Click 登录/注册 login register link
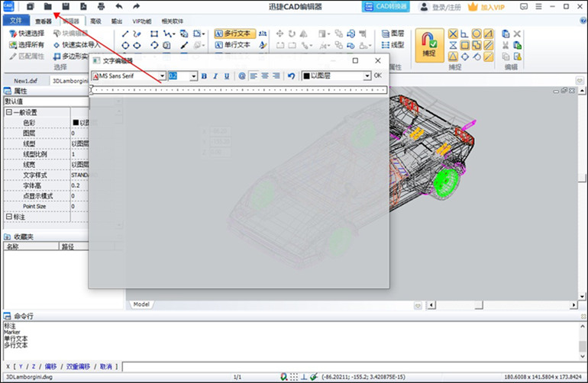Viewport: 588px width, 383px height. 441,7
